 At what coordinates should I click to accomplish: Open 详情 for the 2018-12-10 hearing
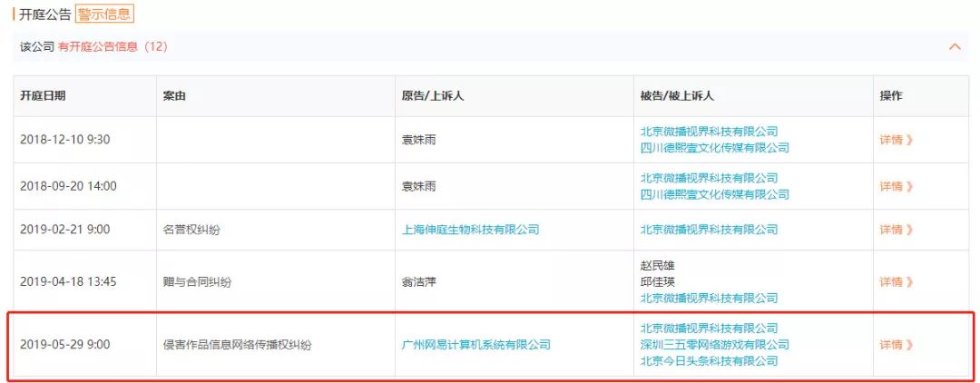[897, 140]
